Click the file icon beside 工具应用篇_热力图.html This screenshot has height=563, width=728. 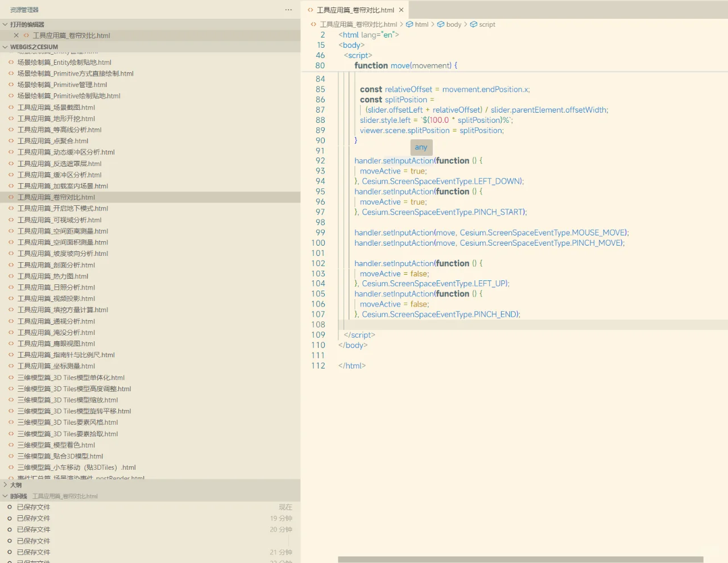pos(11,276)
